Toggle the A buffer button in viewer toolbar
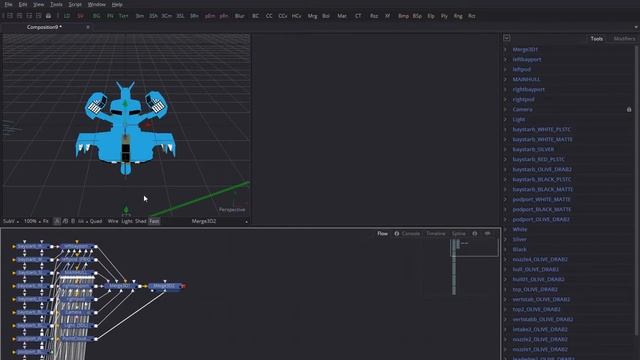 57,221
